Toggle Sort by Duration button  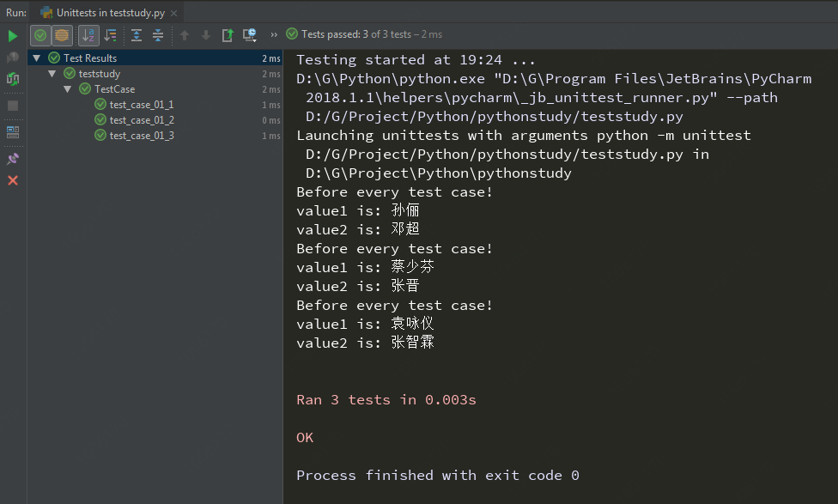pos(111,36)
